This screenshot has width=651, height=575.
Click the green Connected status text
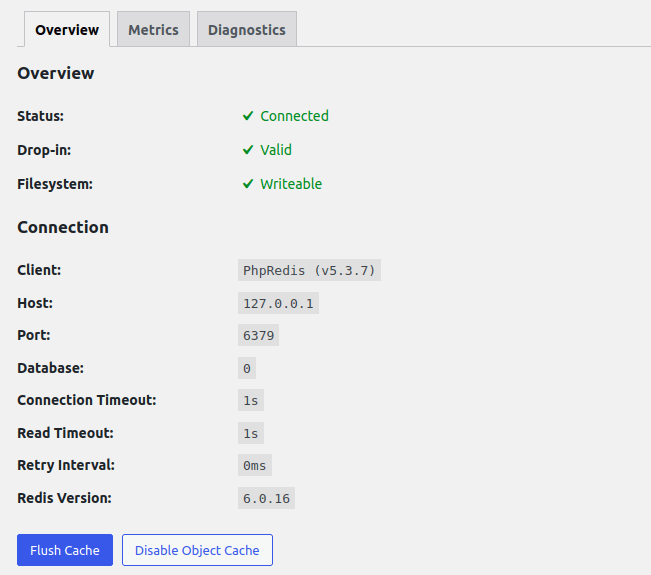coord(294,116)
